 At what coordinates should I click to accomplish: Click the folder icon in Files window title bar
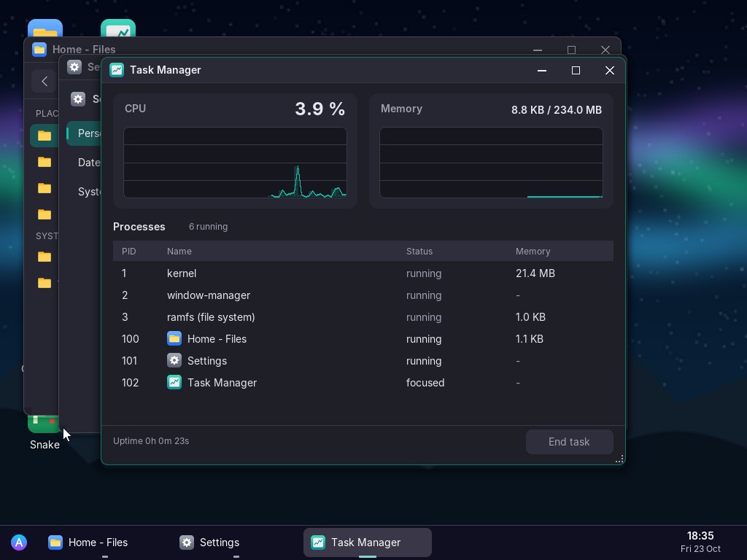coord(39,49)
